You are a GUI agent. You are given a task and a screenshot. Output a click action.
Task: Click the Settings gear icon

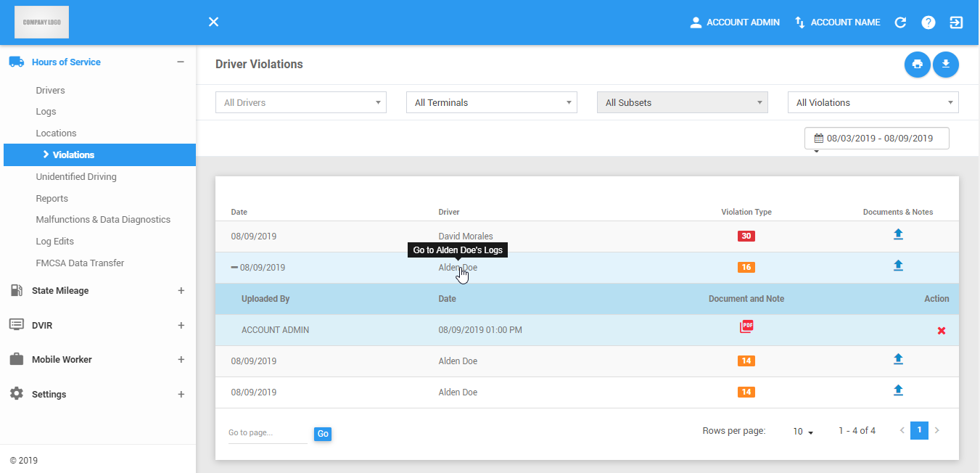coord(17,393)
